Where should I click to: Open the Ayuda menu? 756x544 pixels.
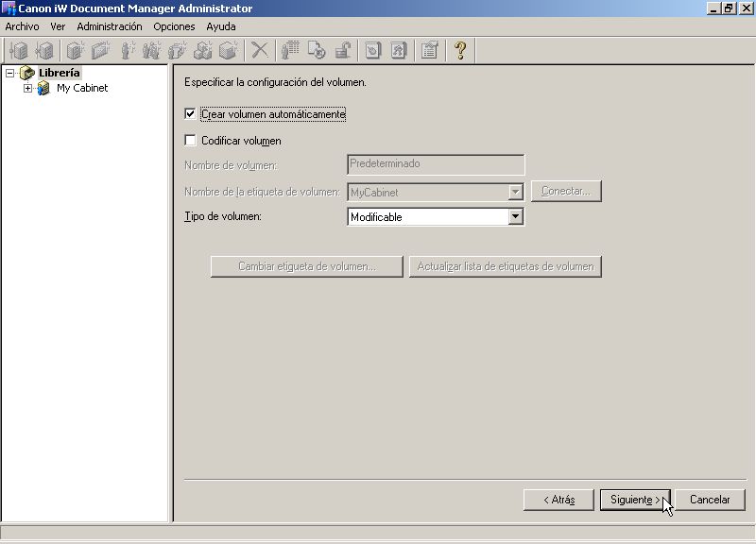[221, 26]
